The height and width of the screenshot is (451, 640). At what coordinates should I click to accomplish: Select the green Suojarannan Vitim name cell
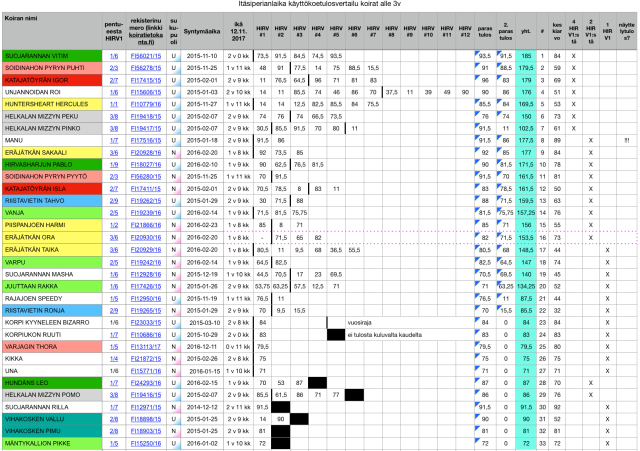point(52,56)
